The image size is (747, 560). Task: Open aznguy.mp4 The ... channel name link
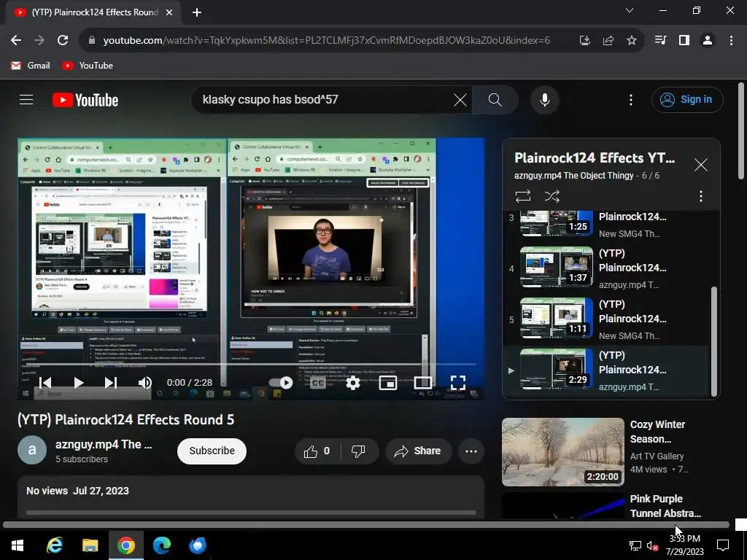[104, 444]
